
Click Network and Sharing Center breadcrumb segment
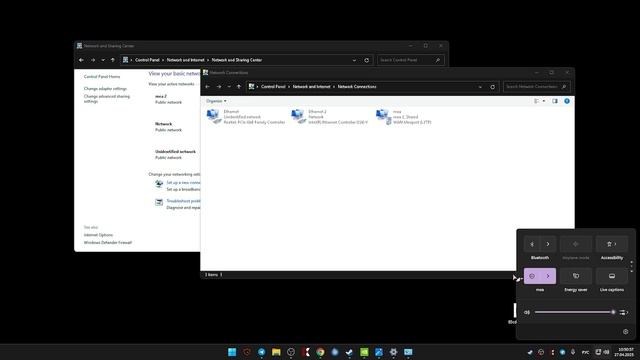pos(237,60)
